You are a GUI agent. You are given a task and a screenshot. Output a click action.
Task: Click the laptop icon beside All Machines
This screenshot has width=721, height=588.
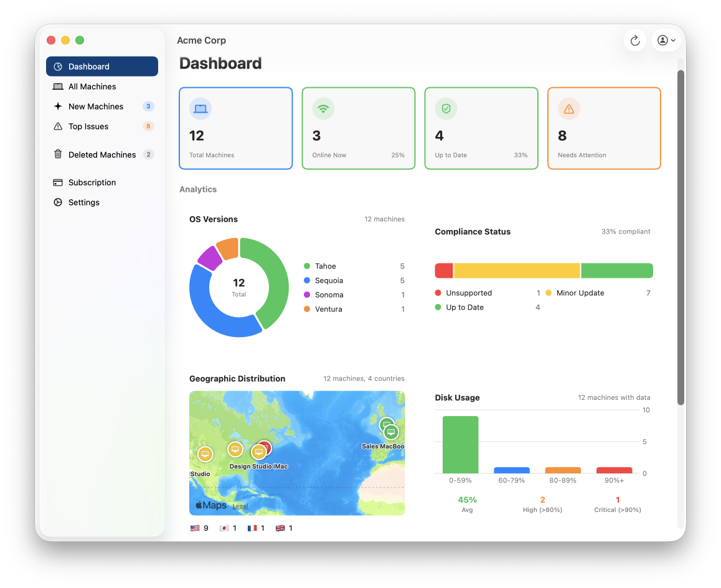58,87
